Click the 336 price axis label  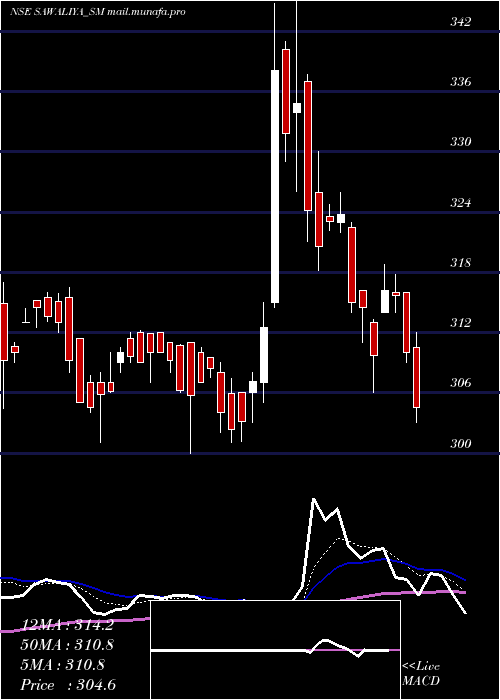coord(460,82)
